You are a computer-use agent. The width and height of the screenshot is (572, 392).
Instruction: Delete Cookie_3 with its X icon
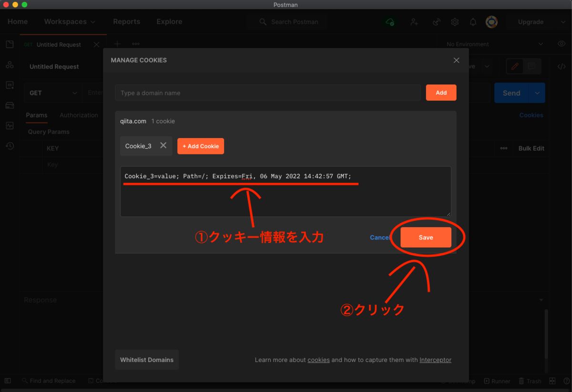pyautogui.click(x=163, y=146)
